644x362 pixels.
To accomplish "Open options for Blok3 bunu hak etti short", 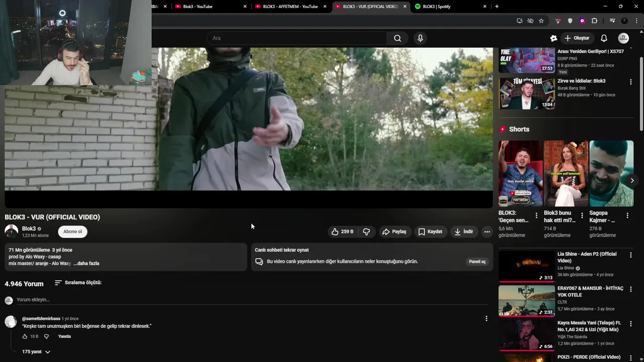I will click(x=582, y=215).
